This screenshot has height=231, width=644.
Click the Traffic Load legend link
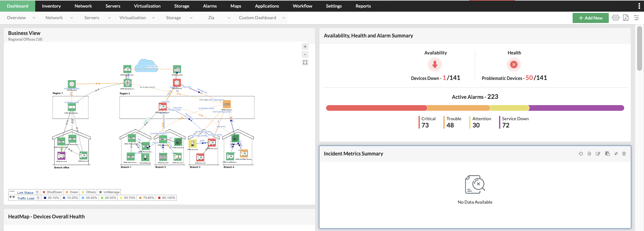pyautogui.click(x=26, y=198)
